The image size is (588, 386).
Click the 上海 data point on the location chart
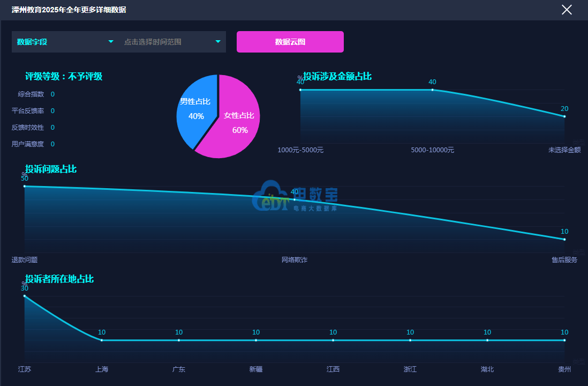(x=102, y=340)
